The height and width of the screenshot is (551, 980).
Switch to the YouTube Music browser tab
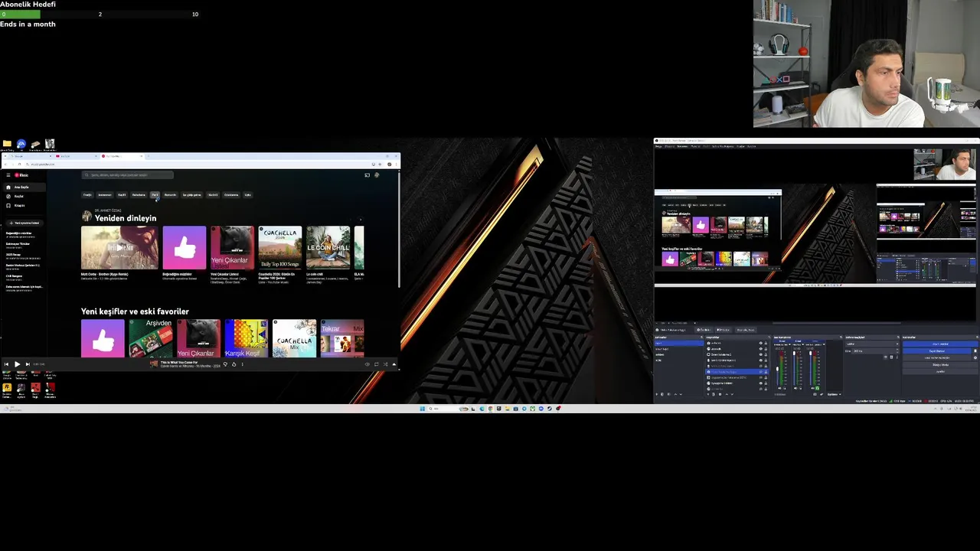122,156
